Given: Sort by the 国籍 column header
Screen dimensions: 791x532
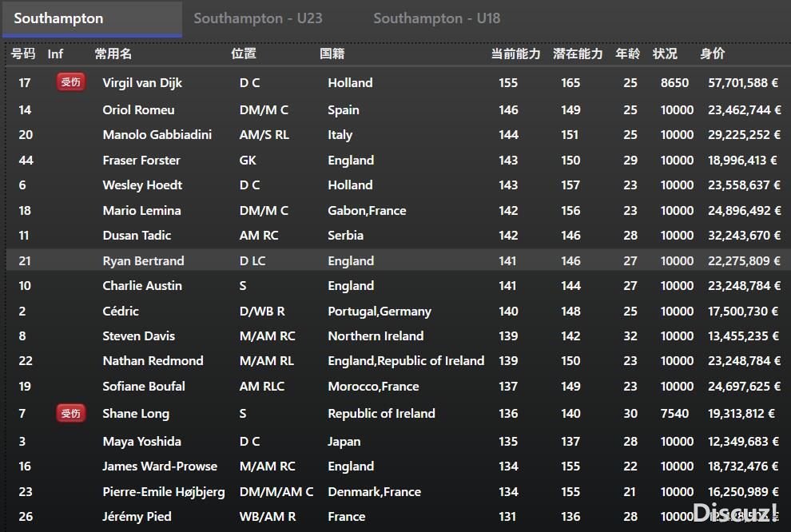Looking at the screenshot, I should coord(332,54).
